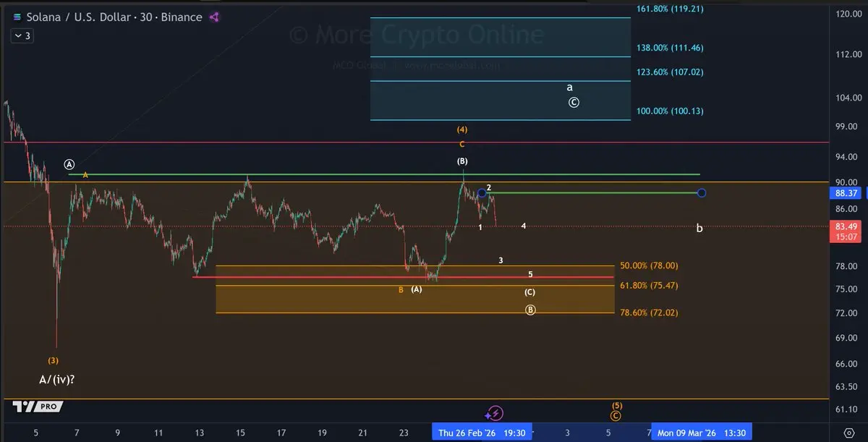The width and height of the screenshot is (868, 442).
Task: Open symbol search via Solana / U.S. Dollar title
Action: 78,17
